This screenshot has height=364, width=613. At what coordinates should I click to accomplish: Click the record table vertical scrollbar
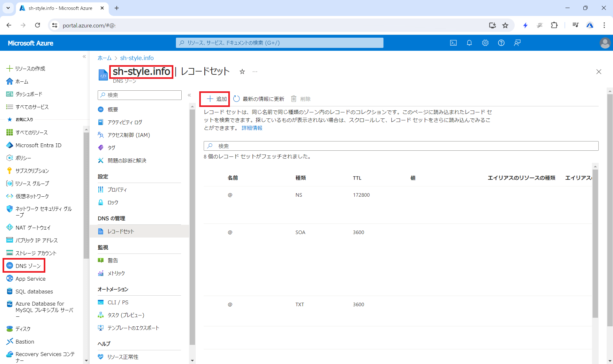click(595, 244)
